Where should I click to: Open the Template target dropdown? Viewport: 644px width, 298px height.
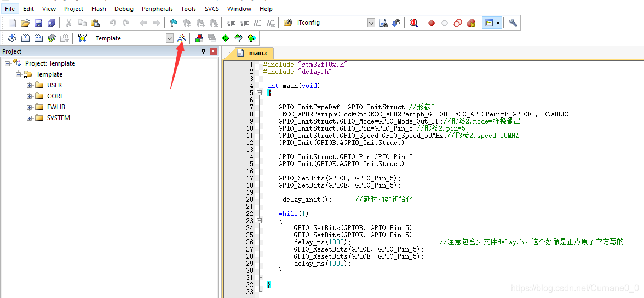tap(170, 38)
